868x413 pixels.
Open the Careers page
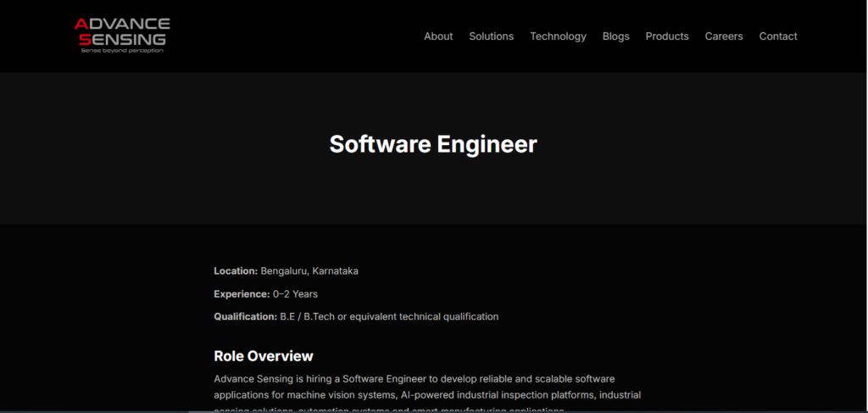click(x=724, y=36)
